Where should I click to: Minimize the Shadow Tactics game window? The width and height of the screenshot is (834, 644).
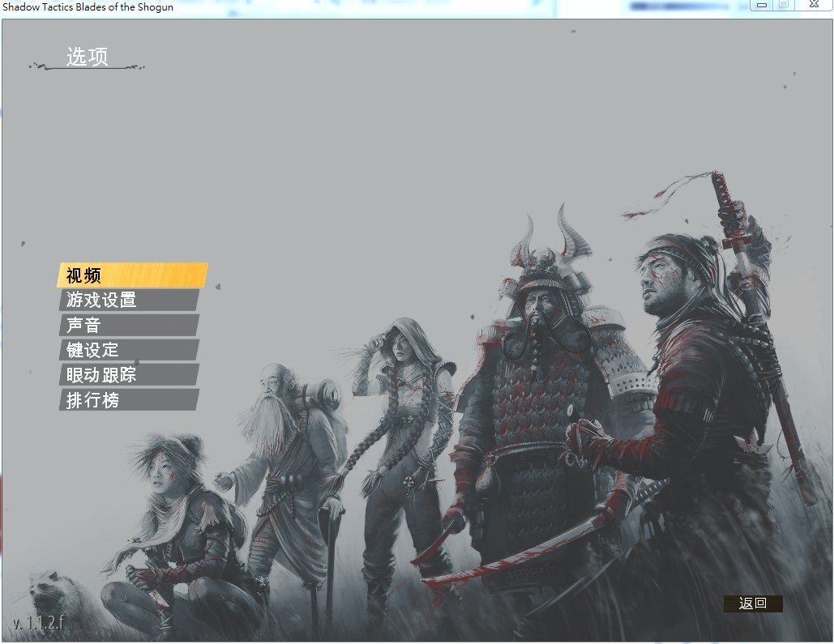pyautogui.click(x=762, y=5)
